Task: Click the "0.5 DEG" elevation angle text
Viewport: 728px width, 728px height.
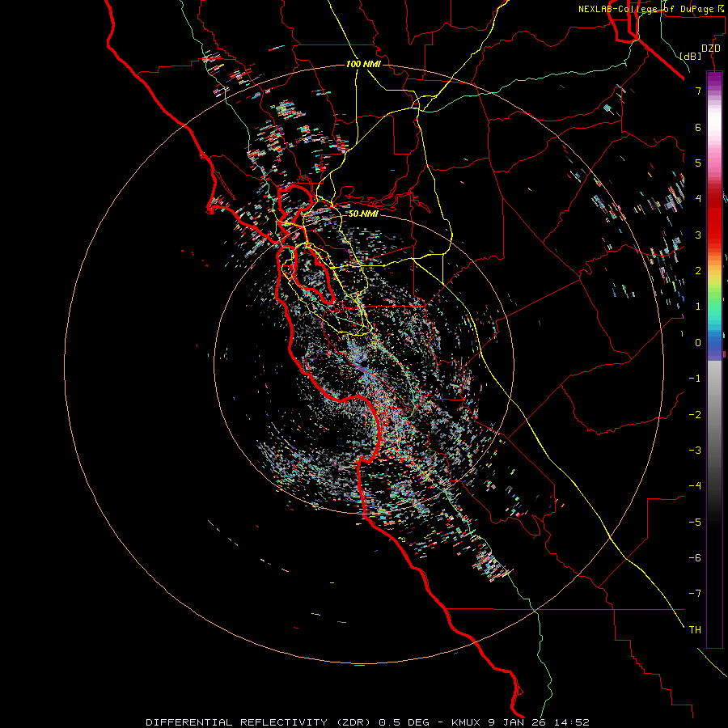Action: [x=405, y=722]
